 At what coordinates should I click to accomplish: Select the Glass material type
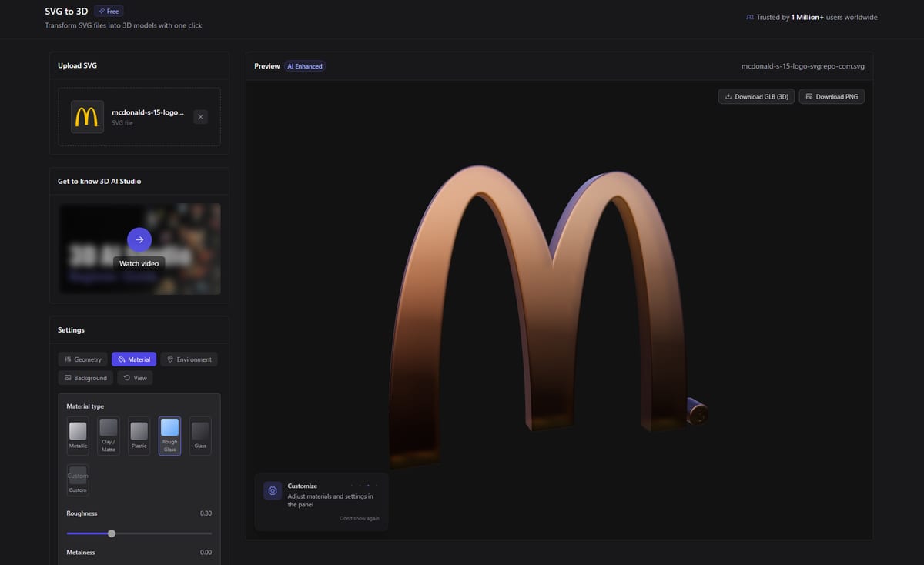pos(200,436)
